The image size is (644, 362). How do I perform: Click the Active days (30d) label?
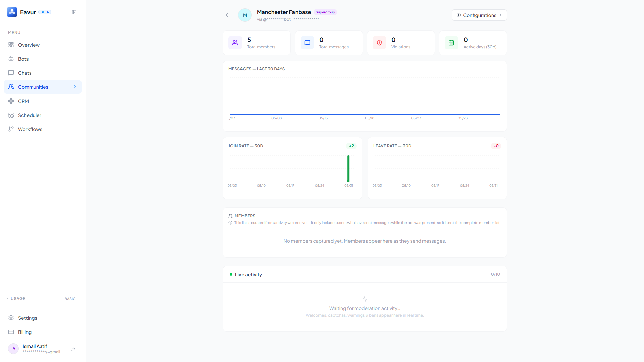(480, 47)
